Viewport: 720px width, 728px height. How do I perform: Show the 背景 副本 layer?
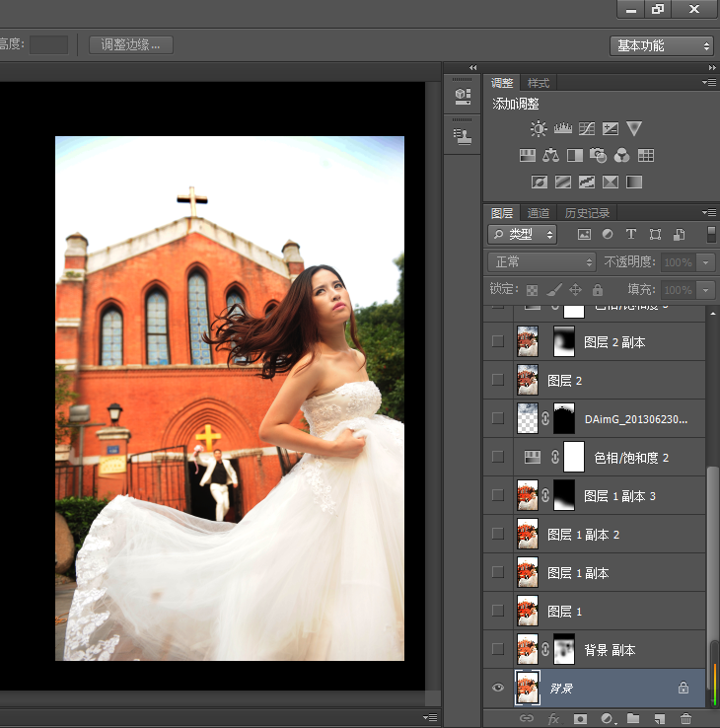498,649
